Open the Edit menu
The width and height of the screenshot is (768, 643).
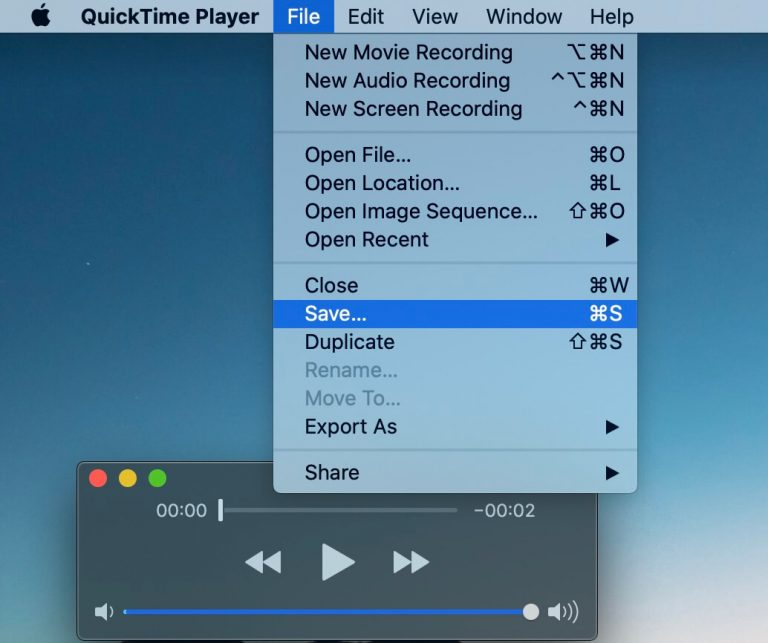click(365, 17)
